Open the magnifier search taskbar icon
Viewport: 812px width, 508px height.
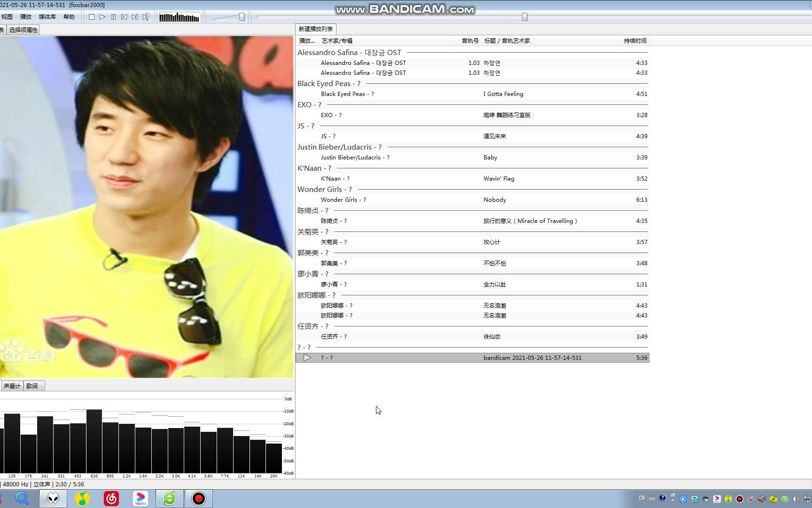click(x=22, y=498)
